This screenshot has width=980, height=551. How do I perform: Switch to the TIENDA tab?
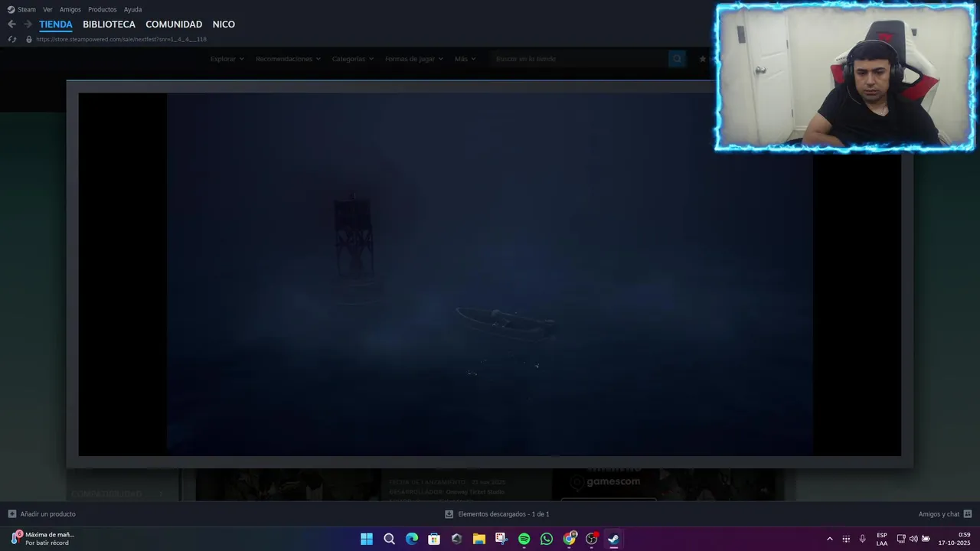pos(56,24)
